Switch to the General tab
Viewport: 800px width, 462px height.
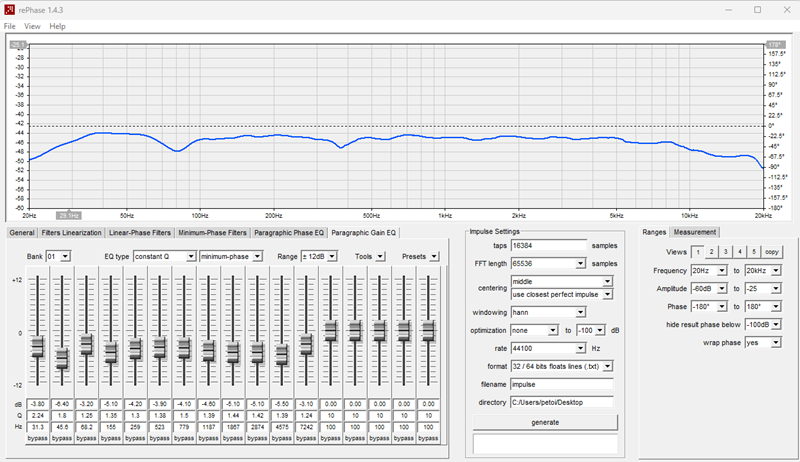(x=22, y=233)
